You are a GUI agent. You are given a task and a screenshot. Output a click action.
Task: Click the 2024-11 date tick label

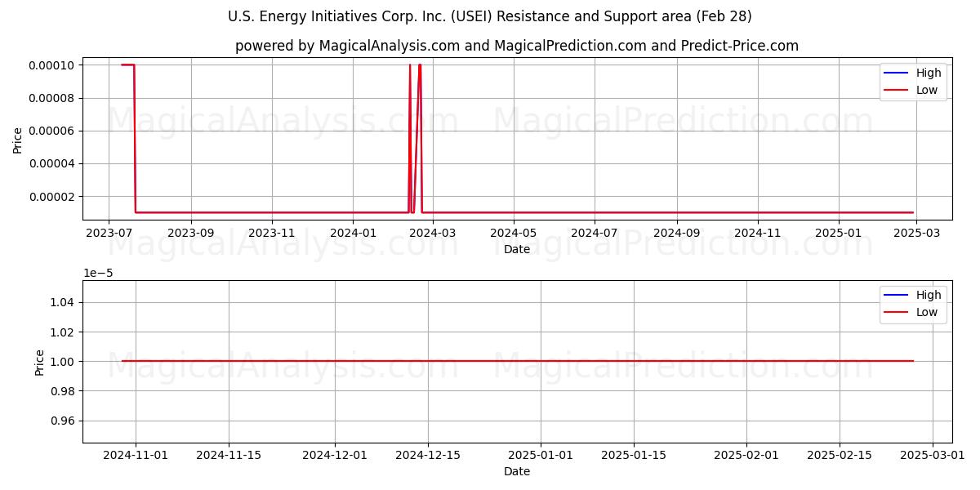click(758, 233)
